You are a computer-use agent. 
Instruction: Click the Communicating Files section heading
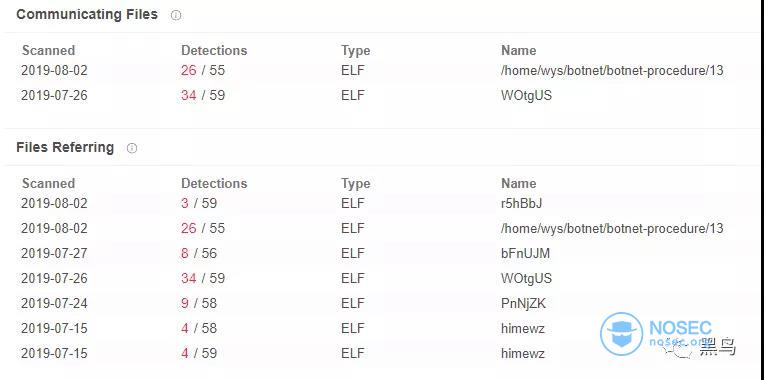click(x=87, y=15)
